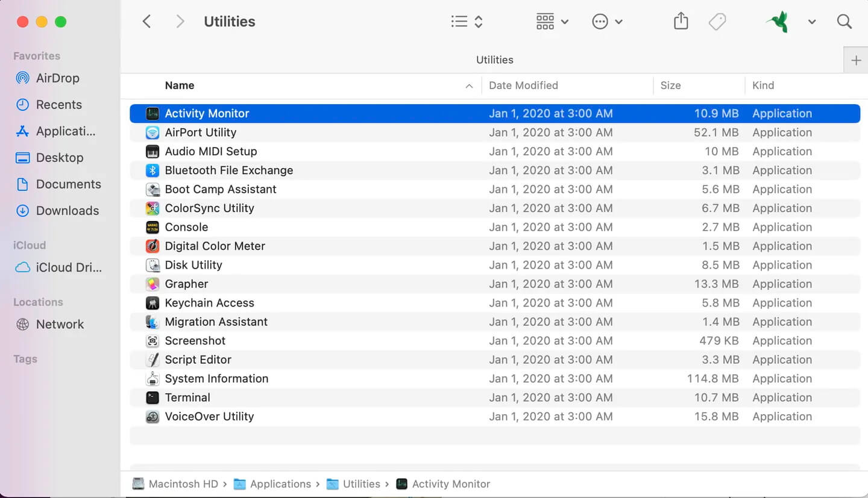Click the Terminal app icon
Image resolution: width=868 pixels, height=498 pixels.
(x=153, y=397)
